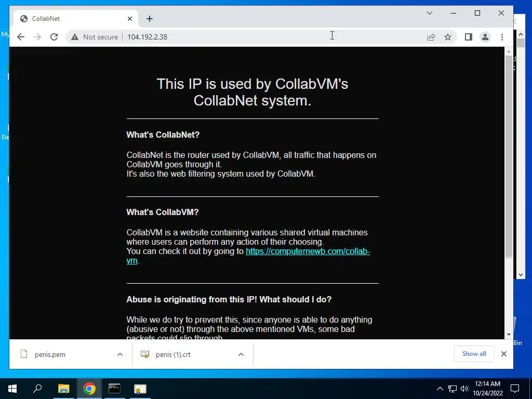Image resolution: width=532 pixels, height=399 pixels.
Task: Open the Command Prompt taskbar window
Action: 114,389
